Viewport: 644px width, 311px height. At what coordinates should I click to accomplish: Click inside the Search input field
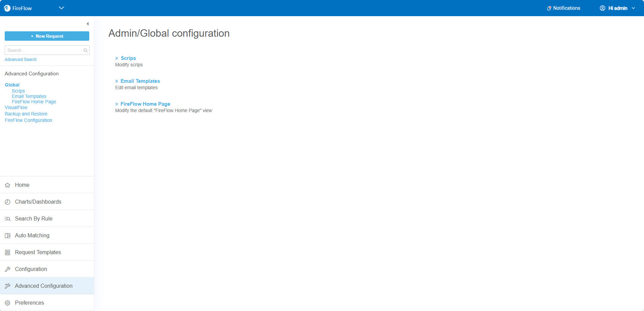pos(44,50)
